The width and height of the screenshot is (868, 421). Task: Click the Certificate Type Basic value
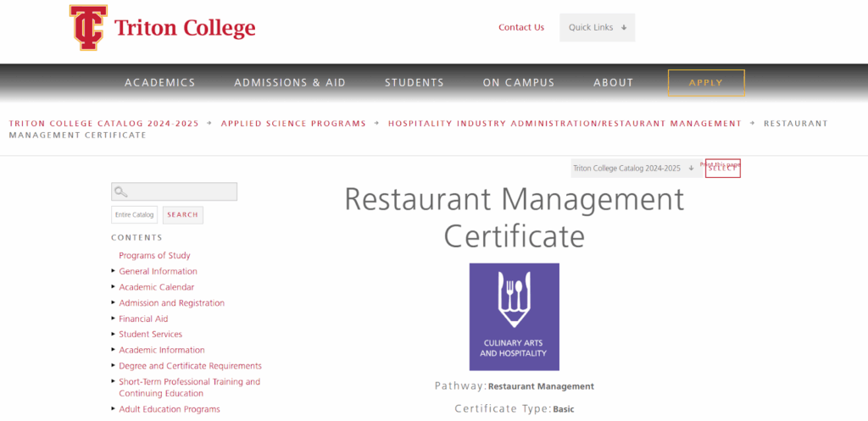(x=564, y=409)
